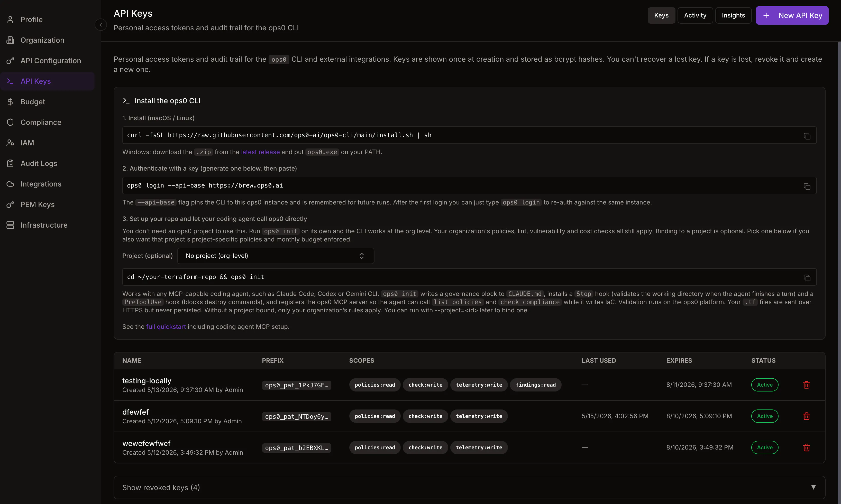Viewport: 841px width, 504px height.
Task: Revoke the testing-locally key via trash icon
Action: pos(806,385)
